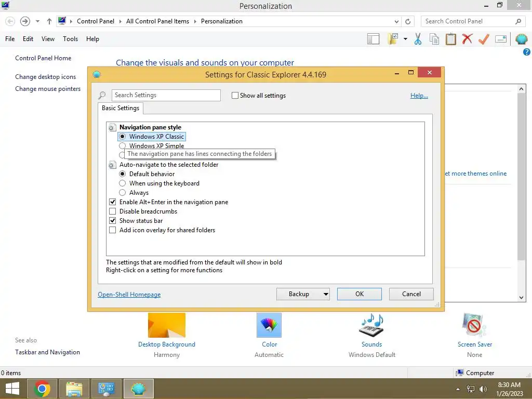Click into the Search Settings field
The image size is (532, 399).
click(x=166, y=96)
